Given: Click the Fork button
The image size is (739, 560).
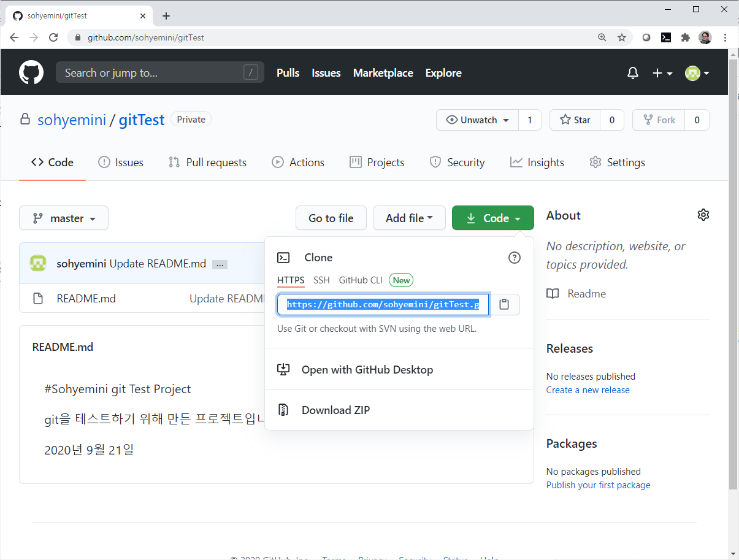Looking at the screenshot, I should click(x=659, y=120).
